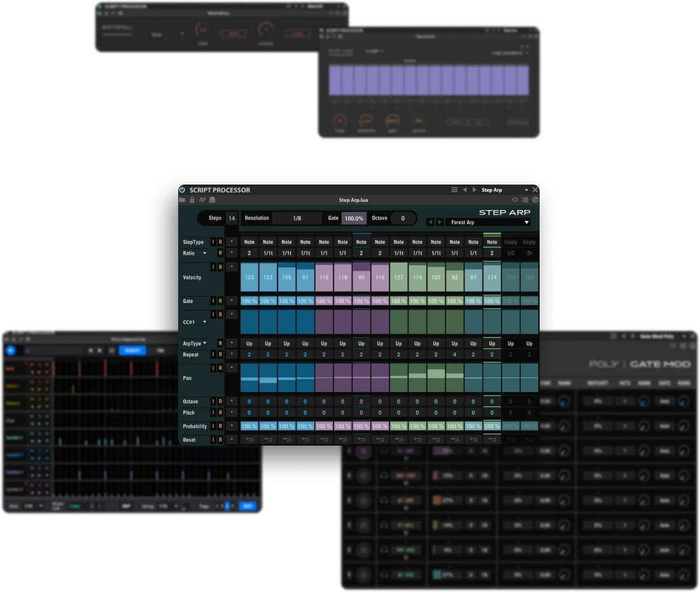Open the hamburger menu in Script Processor header

coord(454,190)
